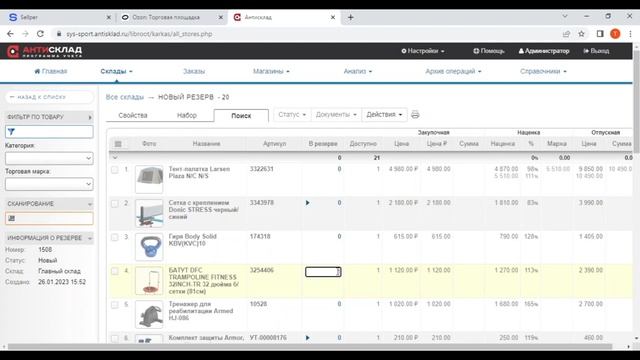
Task: Open tab search chevron in browser
Action: [565, 16]
